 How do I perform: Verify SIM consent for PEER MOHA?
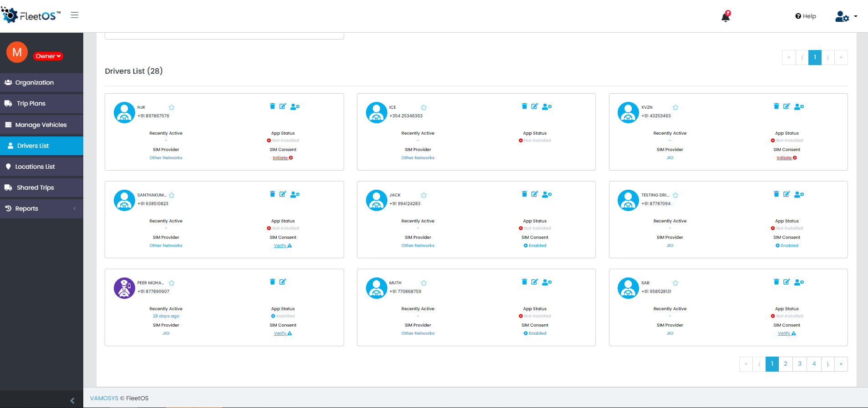tap(283, 333)
